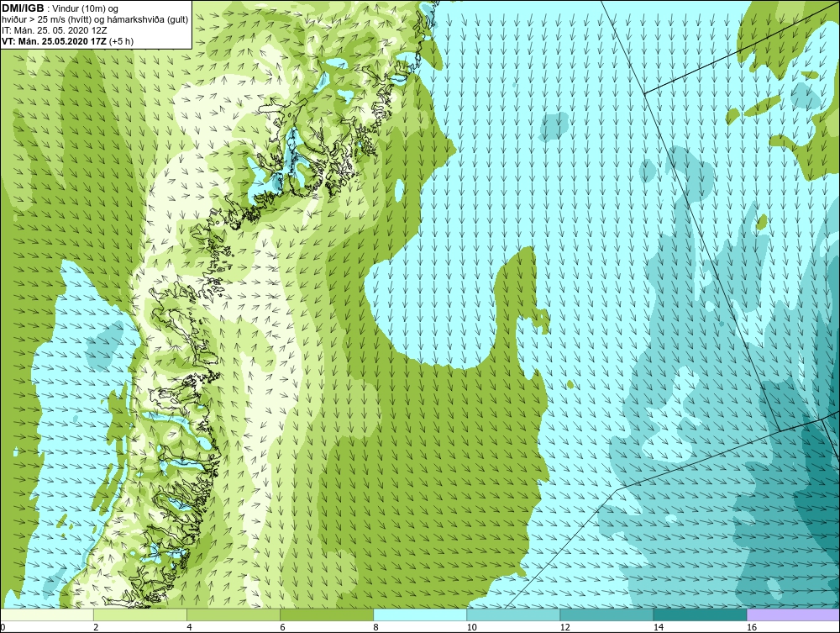Click the medium green 4–6 m/s legend swatch
This screenshot has height=633, width=840.
coord(234,615)
